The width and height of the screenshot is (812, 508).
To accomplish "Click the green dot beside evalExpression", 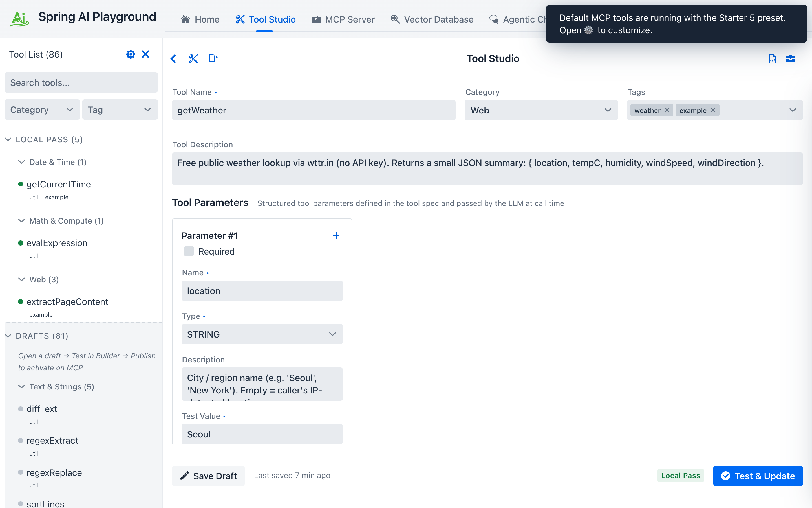I will click(x=21, y=243).
